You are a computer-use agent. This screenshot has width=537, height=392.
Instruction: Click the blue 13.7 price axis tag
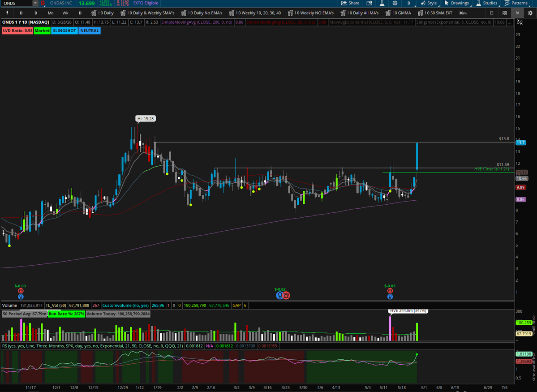click(520, 142)
